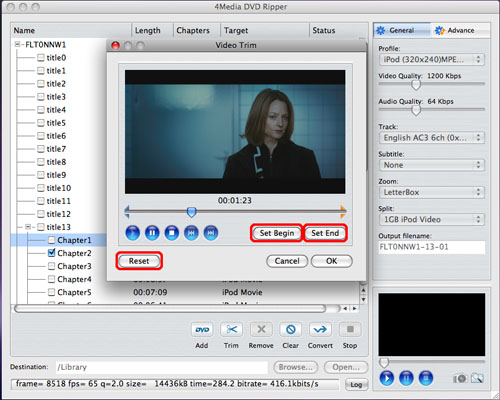Click the Stop toolbar icon
Viewport: 500px width, 400px height.
coord(350,330)
